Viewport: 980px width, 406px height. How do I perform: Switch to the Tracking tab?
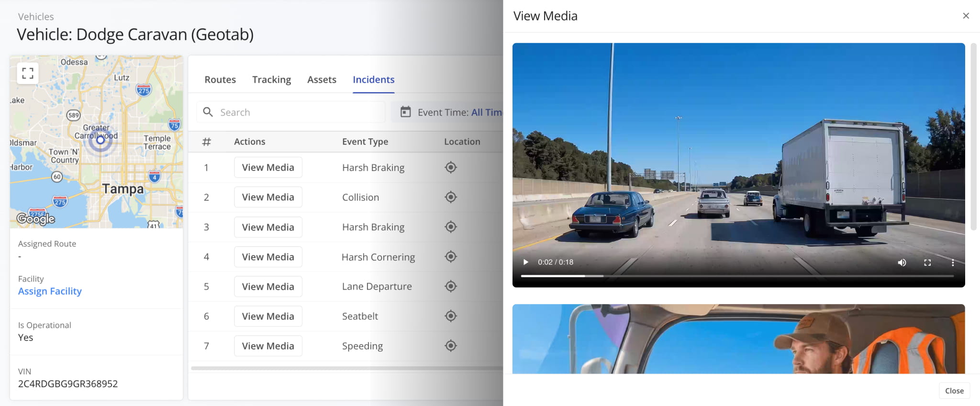click(272, 79)
